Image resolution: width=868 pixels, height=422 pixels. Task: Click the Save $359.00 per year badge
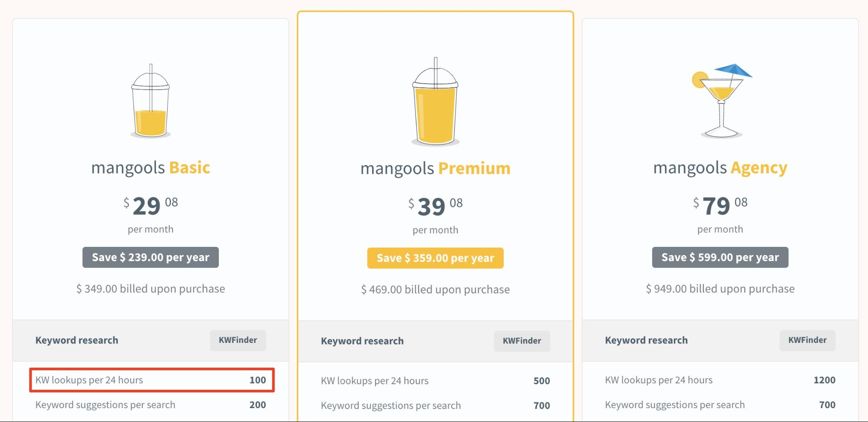(x=435, y=258)
